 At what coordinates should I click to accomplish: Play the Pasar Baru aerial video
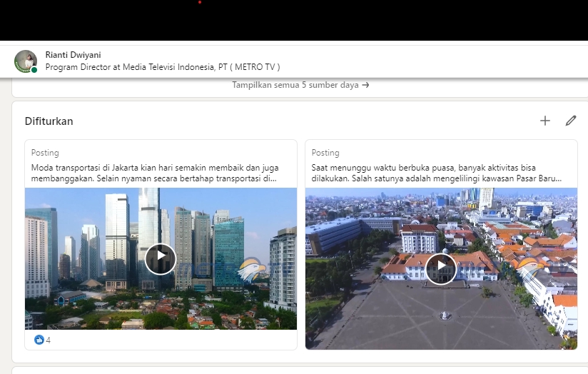441,268
